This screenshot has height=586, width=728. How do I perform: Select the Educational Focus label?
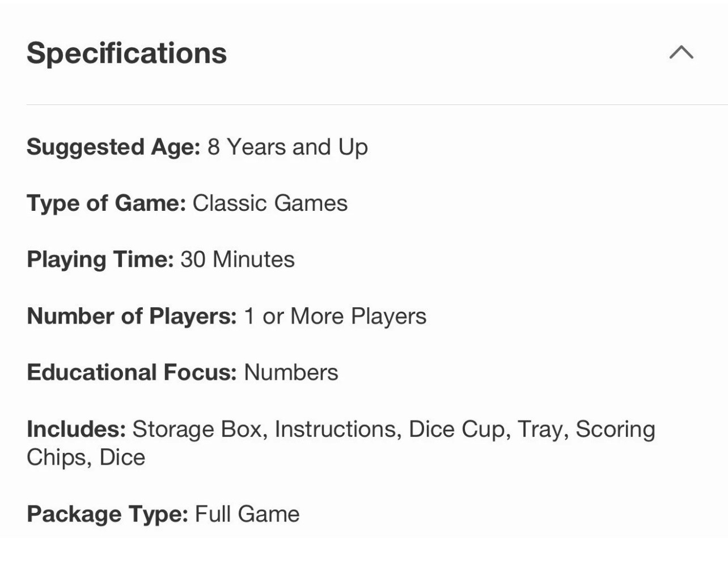point(132,372)
